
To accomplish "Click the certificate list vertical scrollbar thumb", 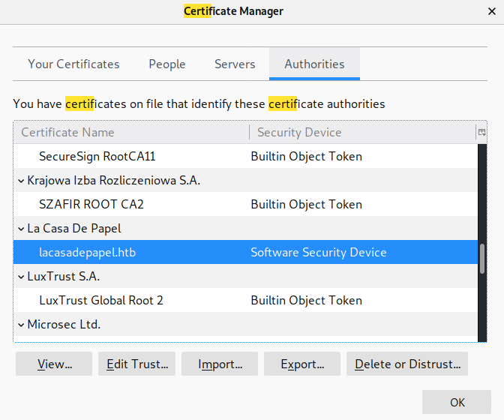I will (x=481, y=259).
